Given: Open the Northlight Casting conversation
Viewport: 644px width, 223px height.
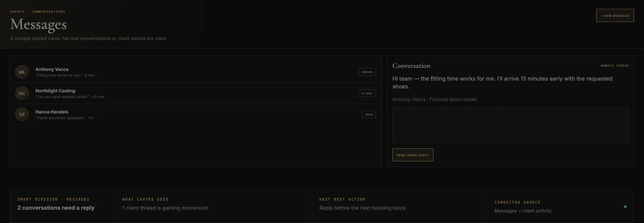Looking at the screenshot, I should (196, 93).
